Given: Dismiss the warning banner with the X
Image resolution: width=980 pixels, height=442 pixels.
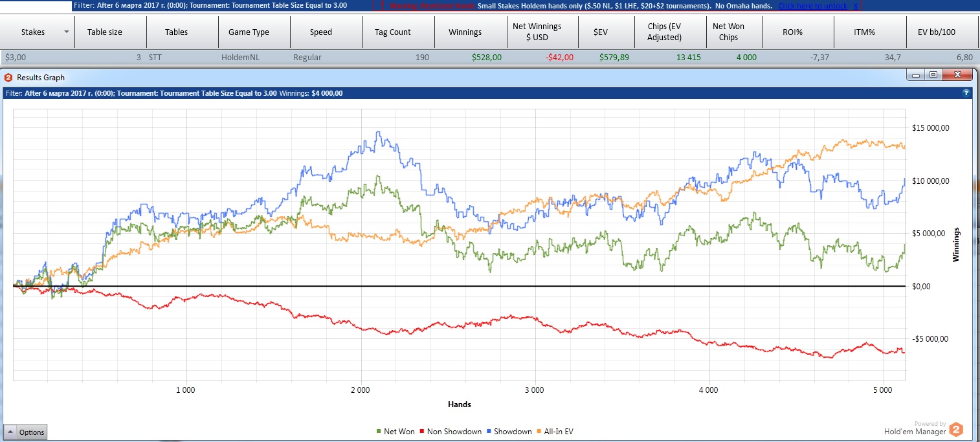Looking at the screenshot, I should point(855,6).
